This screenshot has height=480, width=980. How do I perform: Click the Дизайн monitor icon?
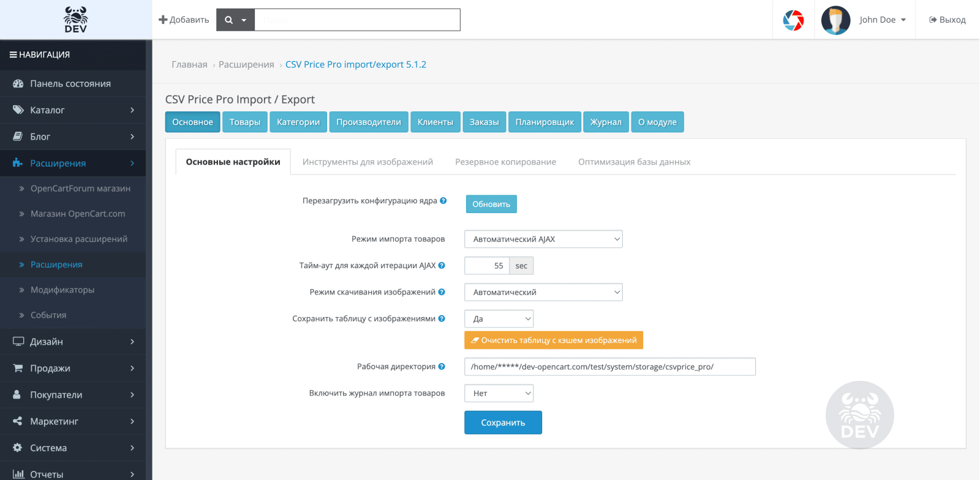18,342
